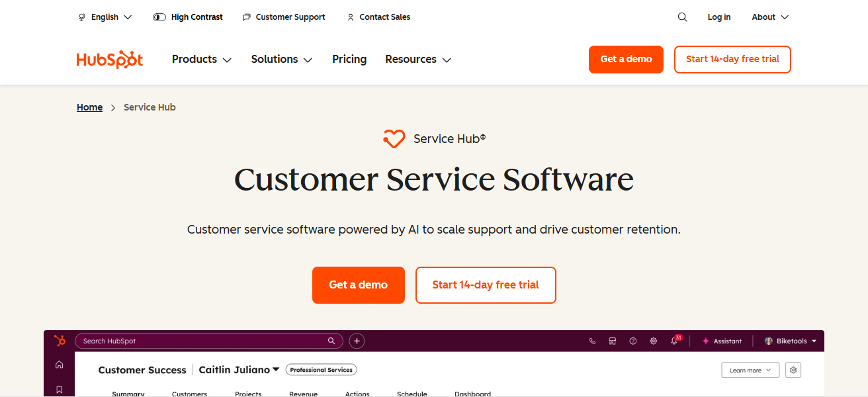Open the Dashboard tab in Customer Success
This screenshot has width=868, height=397.
coord(472,393)
